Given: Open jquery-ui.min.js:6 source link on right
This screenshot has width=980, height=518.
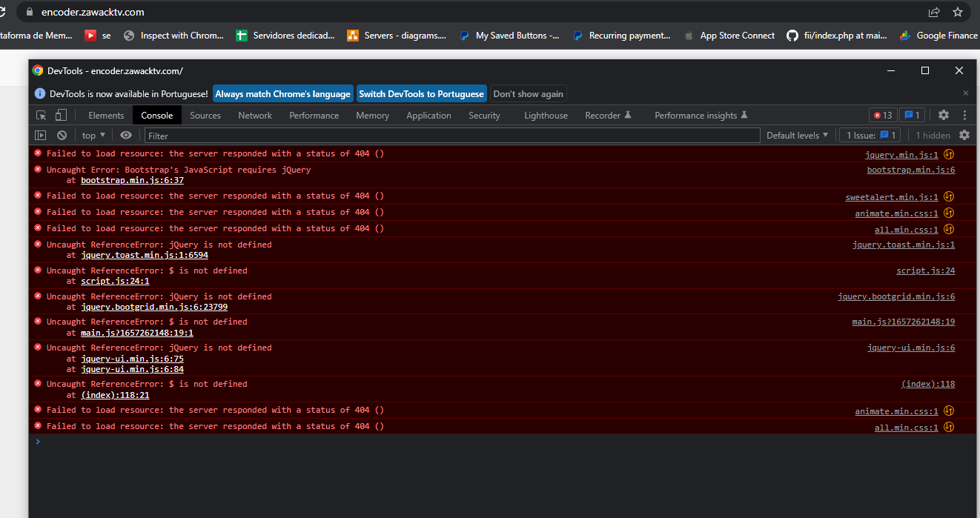Looking at the screenshot, I should coord(911,348).
